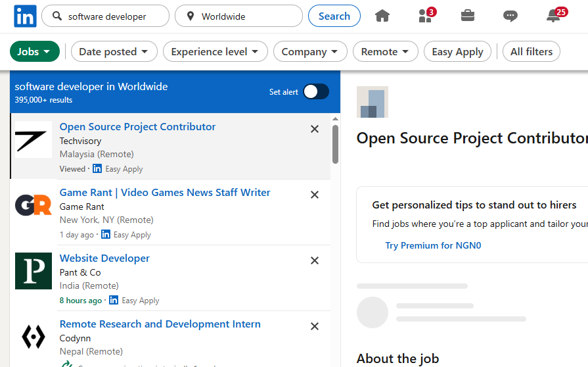Screen dimensions: 588x367
Task: Click the Malaysia (Remote) location text
Action: (x=97, y=154)
